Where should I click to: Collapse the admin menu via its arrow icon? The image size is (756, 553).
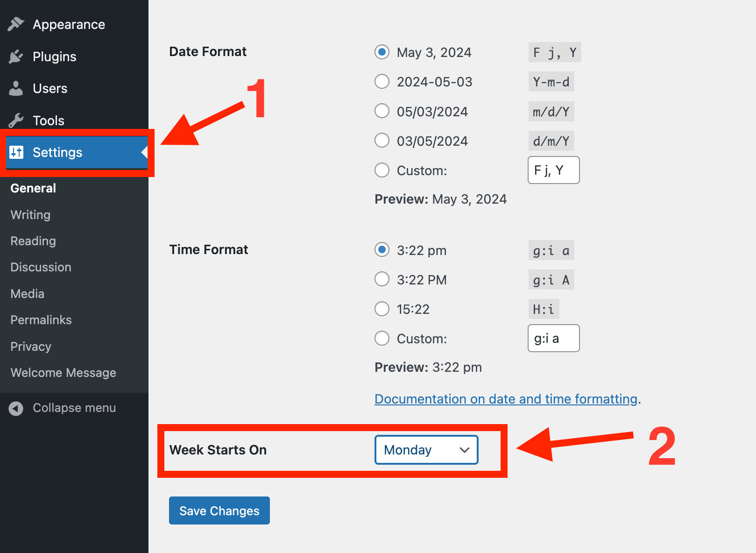(16, 408)
